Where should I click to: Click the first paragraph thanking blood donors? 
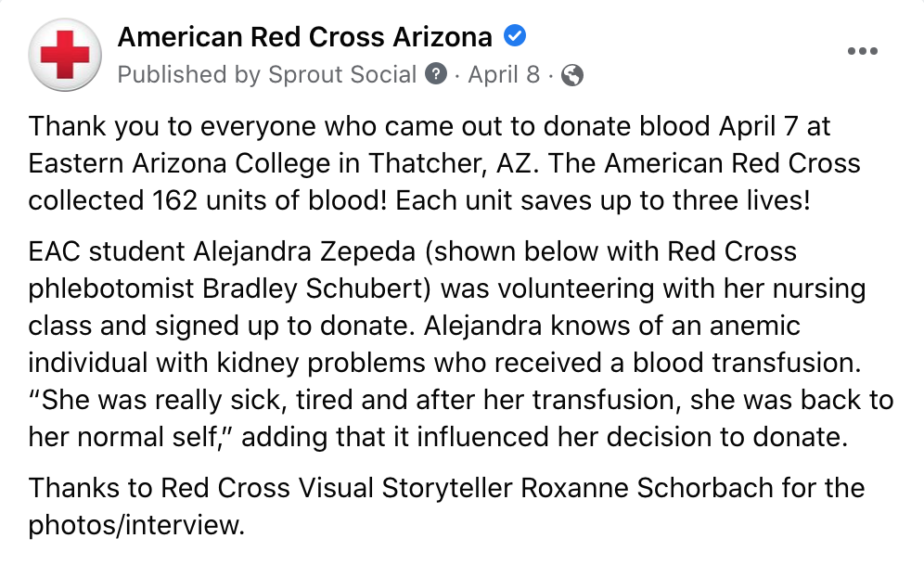coord(444,163)
